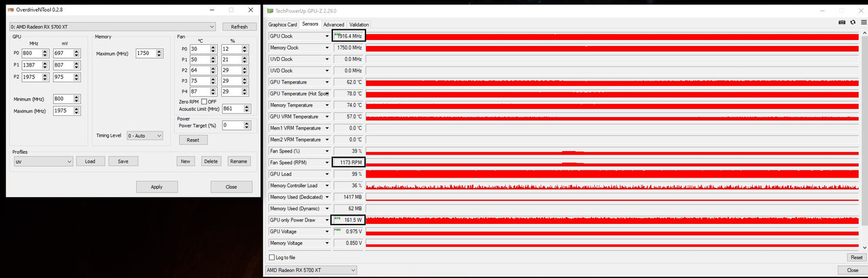
Task: Take a GPU-Z screenshot with camera icon
Action: pos(842,22)
